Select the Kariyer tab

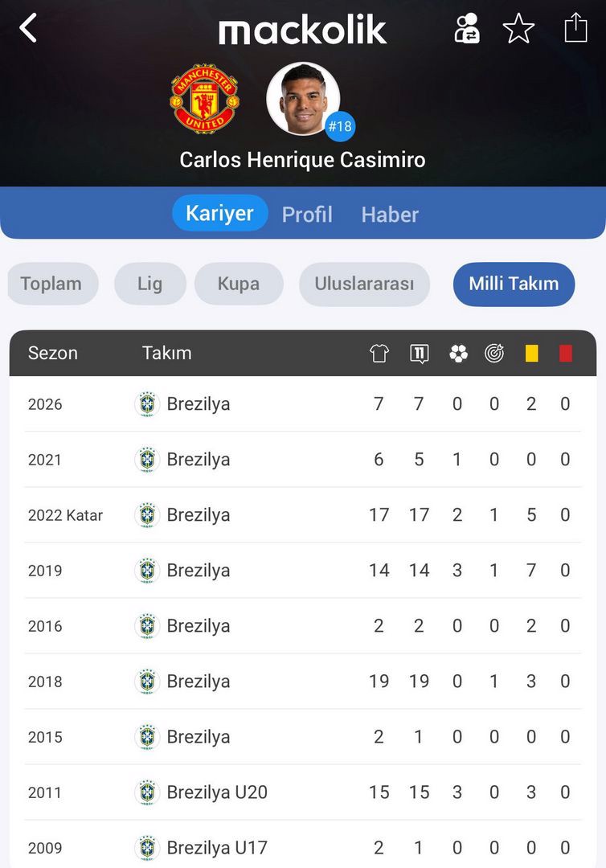click(x=219, y=213)
